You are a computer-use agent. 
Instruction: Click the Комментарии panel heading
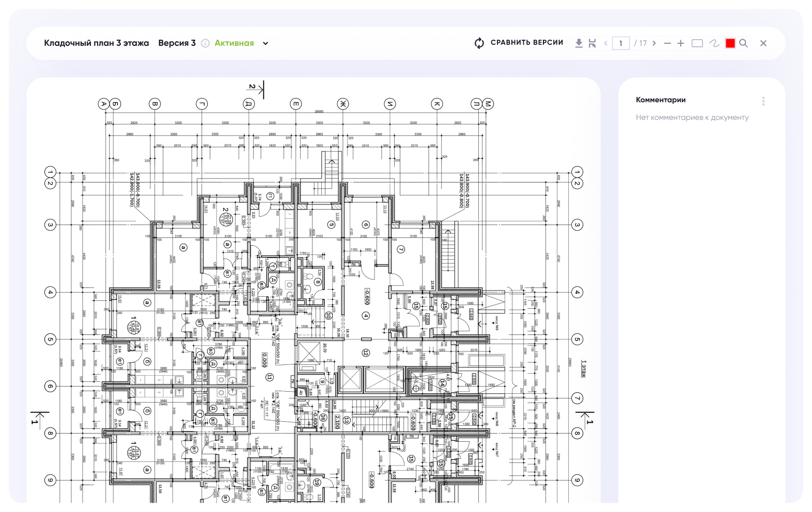661,100
